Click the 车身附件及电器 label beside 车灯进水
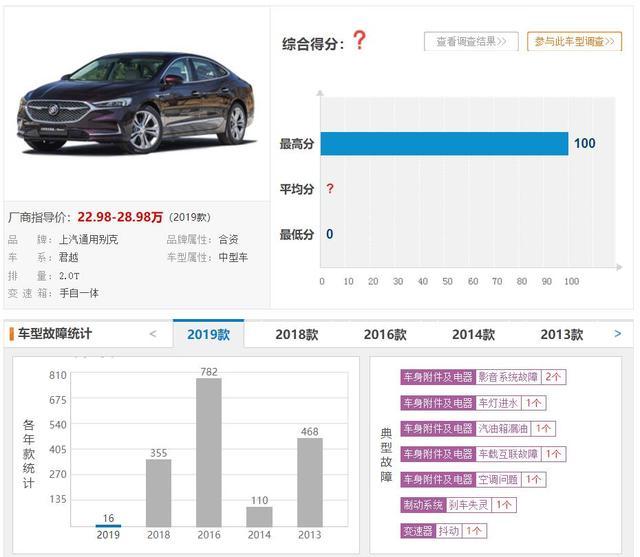Image resolution: width=640 pixels, height=557 pixels. pos(438,403)
